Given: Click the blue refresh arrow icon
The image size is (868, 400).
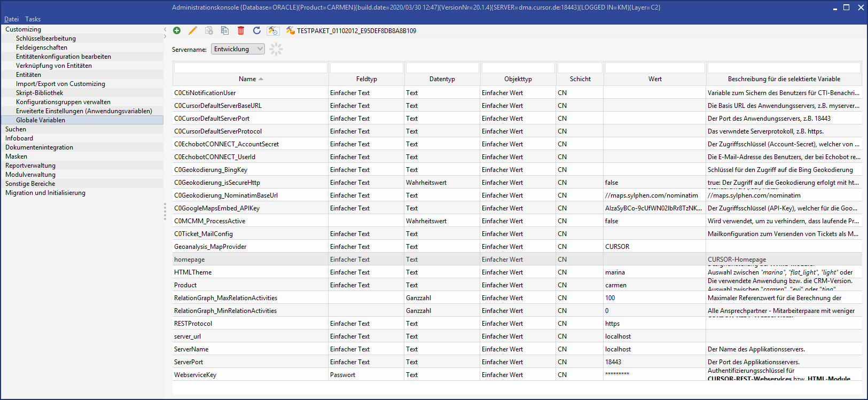Looking at the screenshot, I should pos(257,30).
